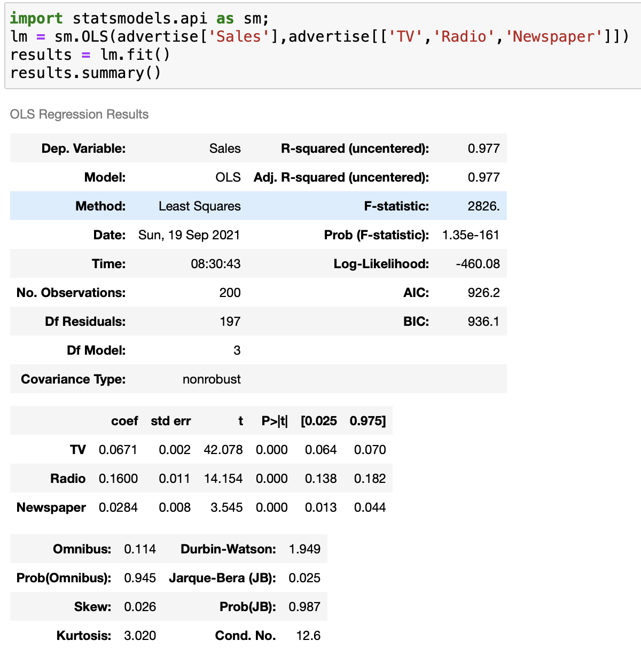Select the 'Newspaper' row label
641x672 pixels.
(51, 507)
